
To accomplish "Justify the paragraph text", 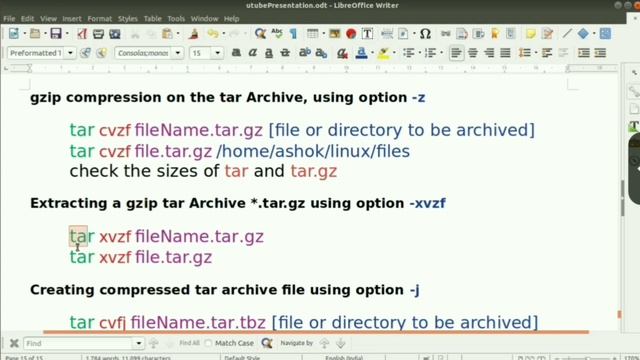I will (505, 53).
